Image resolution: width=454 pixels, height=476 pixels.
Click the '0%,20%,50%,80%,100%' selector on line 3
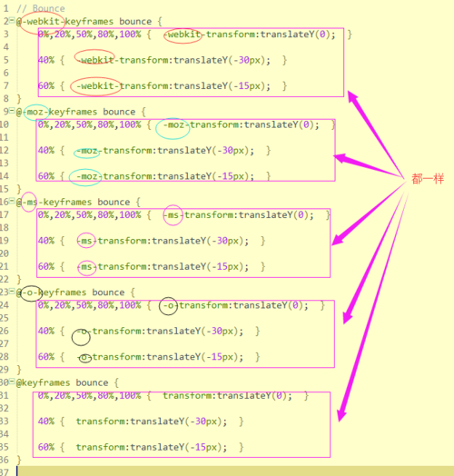[90, 35]
